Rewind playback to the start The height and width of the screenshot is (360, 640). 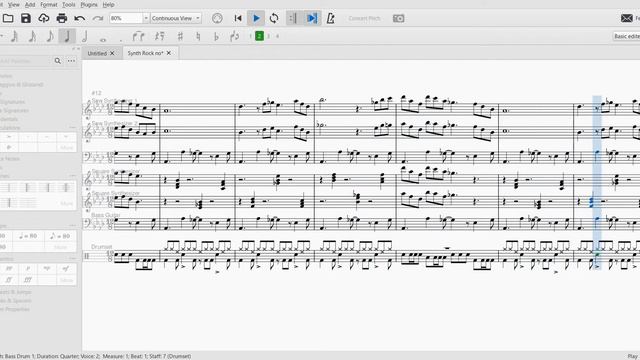[238, 18]
